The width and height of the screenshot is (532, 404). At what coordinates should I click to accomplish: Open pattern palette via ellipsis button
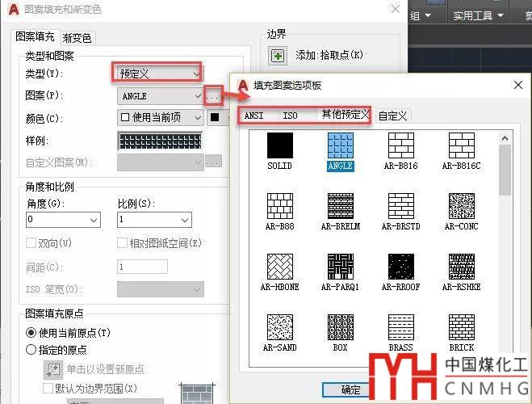(x=213, y=95)
